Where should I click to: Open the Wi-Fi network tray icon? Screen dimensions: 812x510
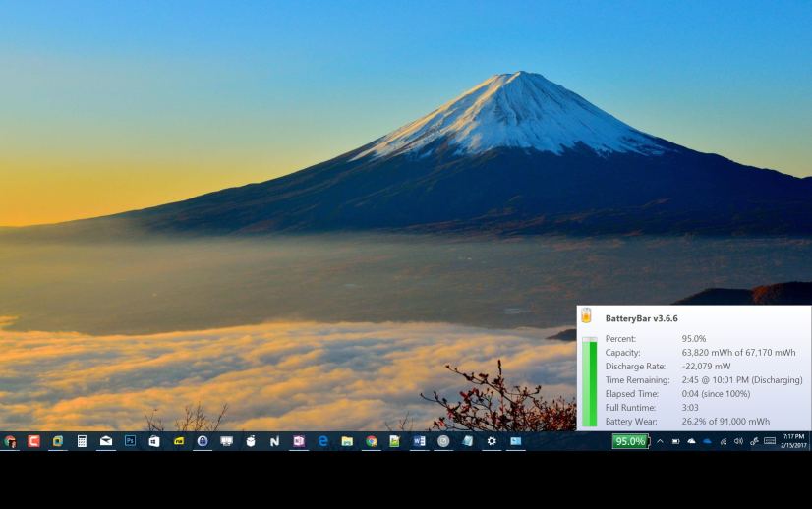click(x=723, y=441)
